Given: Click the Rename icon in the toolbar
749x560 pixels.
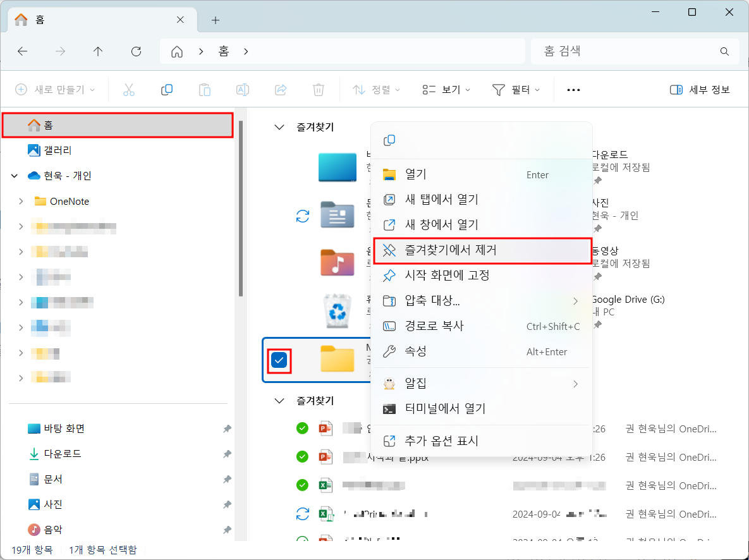Looking at the screenshot, I should point(243,89).
